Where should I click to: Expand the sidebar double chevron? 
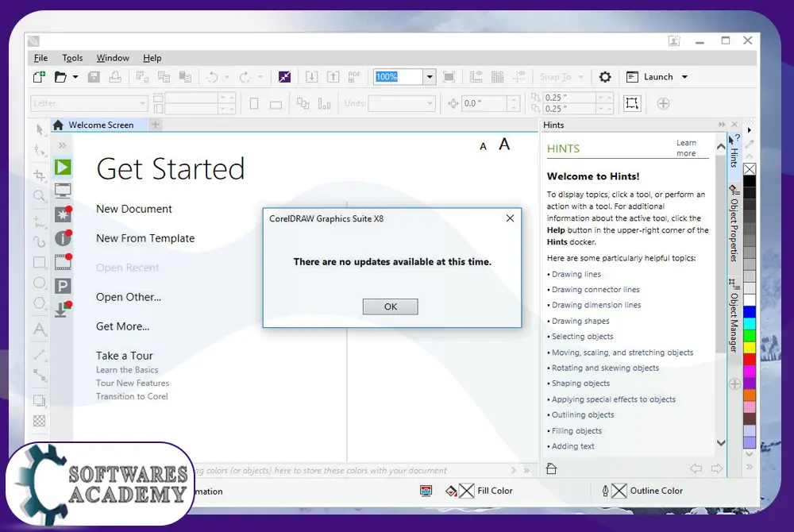62,146
